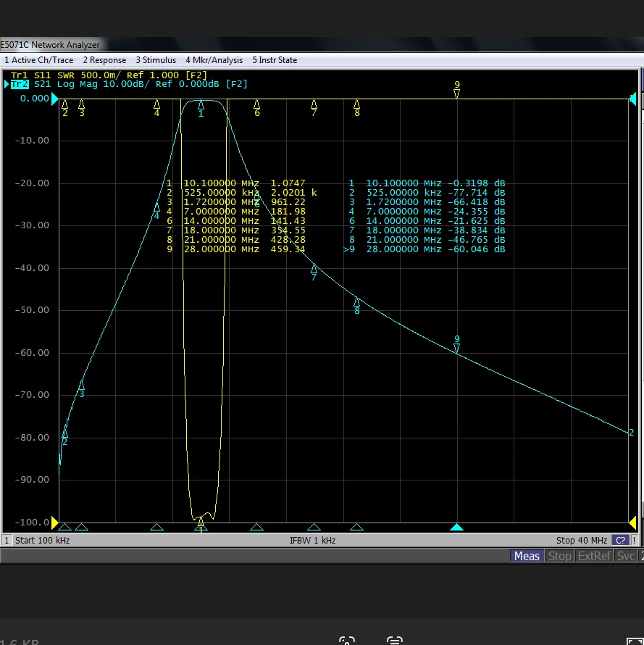
Task: Click yellow reference triangle beside -100.0
Action: pos(55,523)
